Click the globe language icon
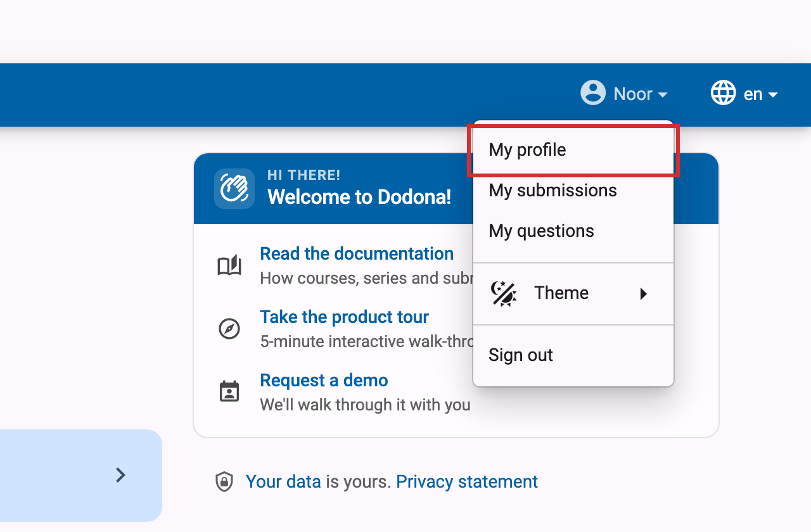Image resolution: width=811 pixels, height=532 pixels. pos(723,93)
